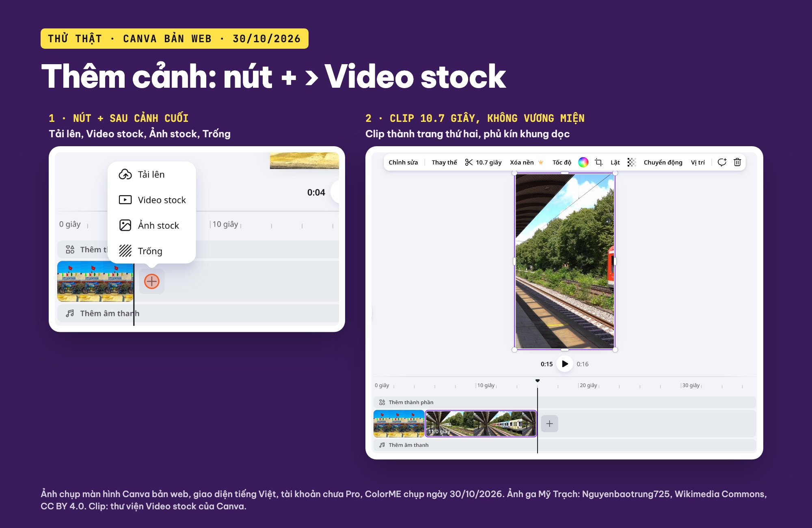The image size is (812, 528).
Task: Click the elements grid icon beside Thêm thành phần
Action: [x=382, y=402]
